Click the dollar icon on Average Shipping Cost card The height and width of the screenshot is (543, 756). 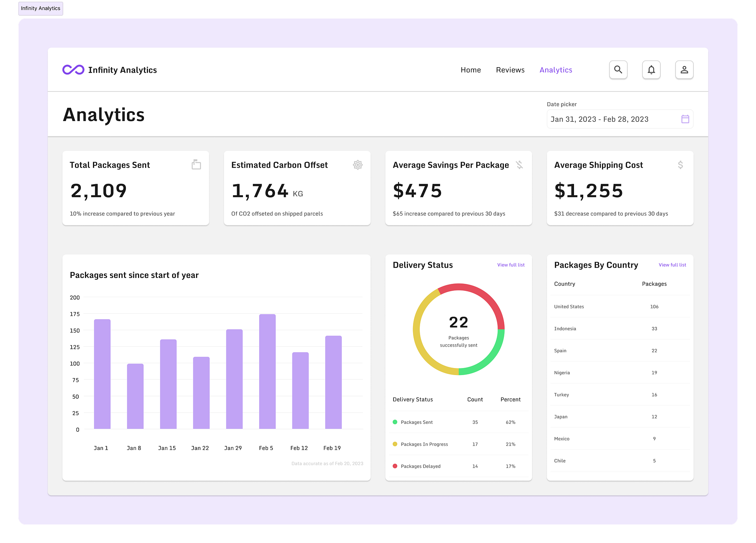pos(680,165)
